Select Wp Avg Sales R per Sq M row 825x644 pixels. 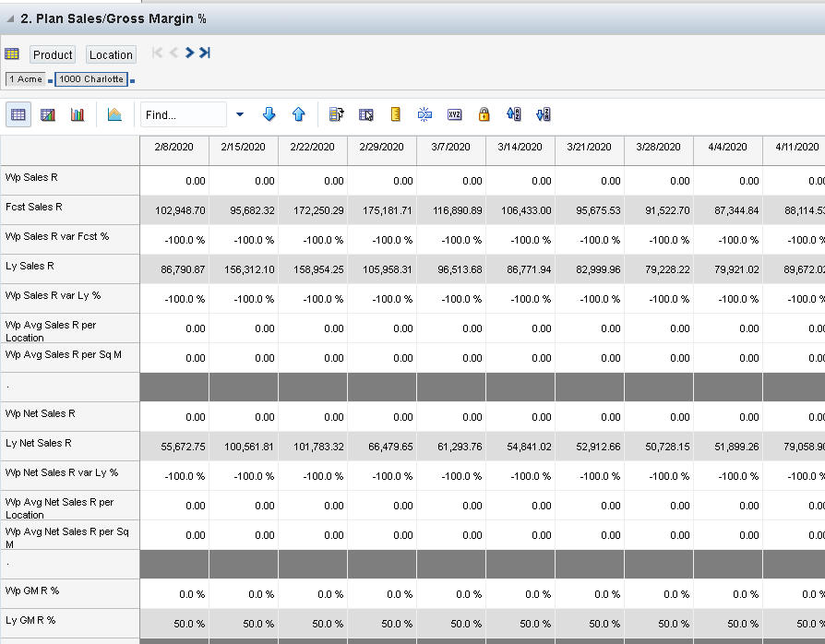(70, 358)
